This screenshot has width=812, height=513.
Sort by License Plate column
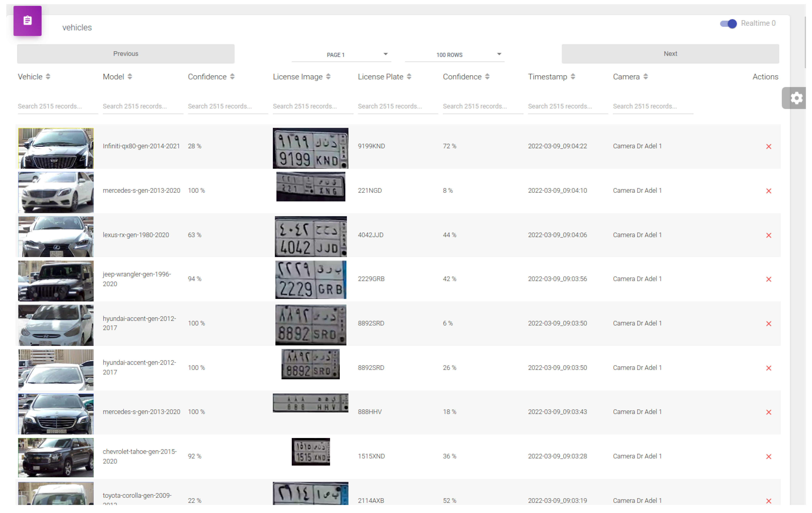click(409, 77)
